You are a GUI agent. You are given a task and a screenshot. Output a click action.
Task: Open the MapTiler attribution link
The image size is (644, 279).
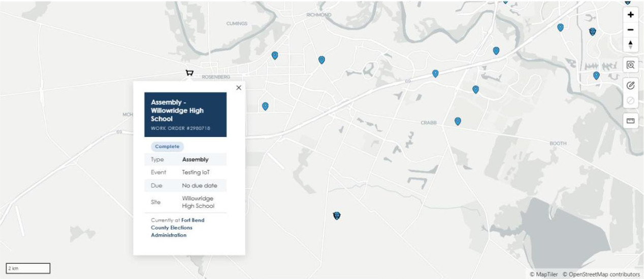(x=544, y=274)
